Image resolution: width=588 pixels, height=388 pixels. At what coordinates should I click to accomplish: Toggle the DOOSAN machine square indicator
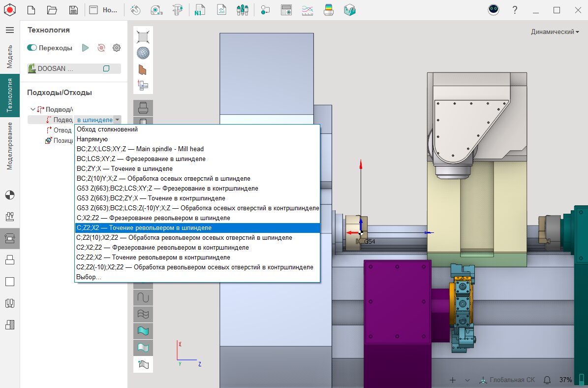[106, 69]
